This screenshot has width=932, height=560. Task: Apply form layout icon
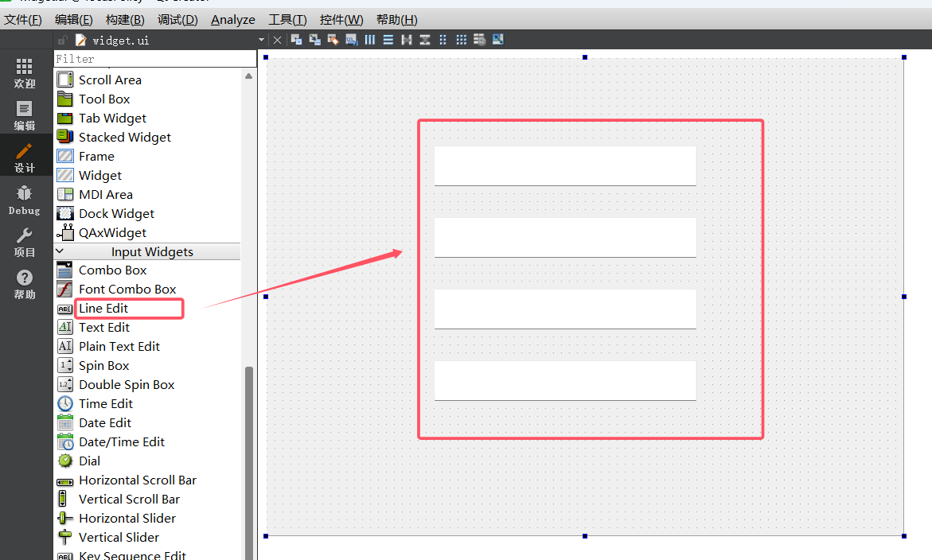pyautogui.click(x=443, y=40)
